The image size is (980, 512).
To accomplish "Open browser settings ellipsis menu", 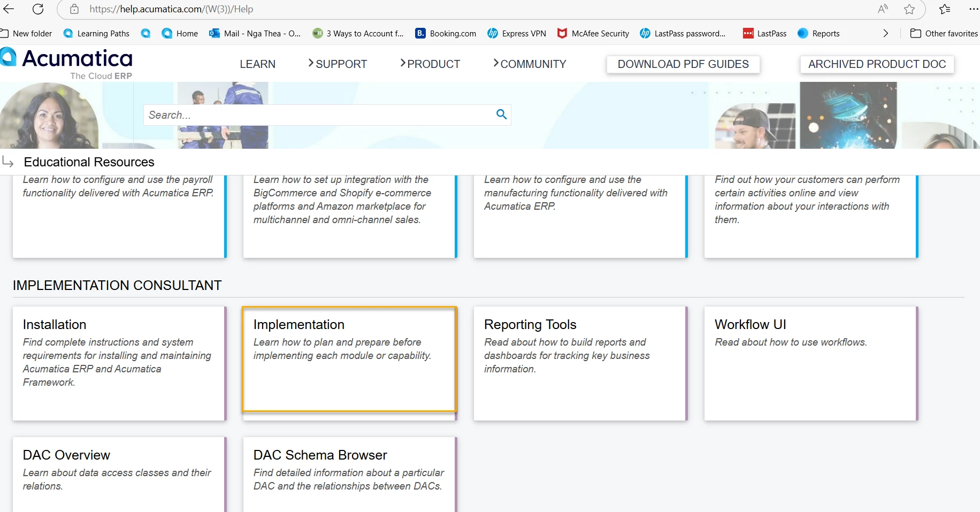I will (x=974, y=9).
